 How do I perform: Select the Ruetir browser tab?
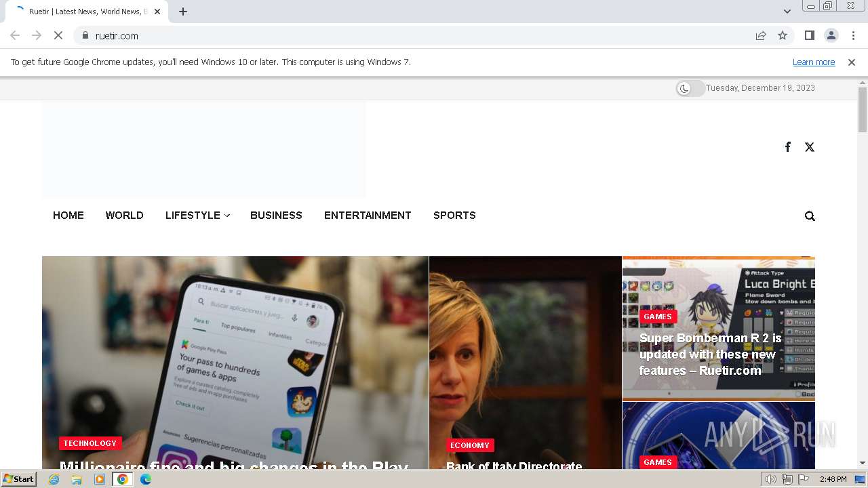point(87,12)
